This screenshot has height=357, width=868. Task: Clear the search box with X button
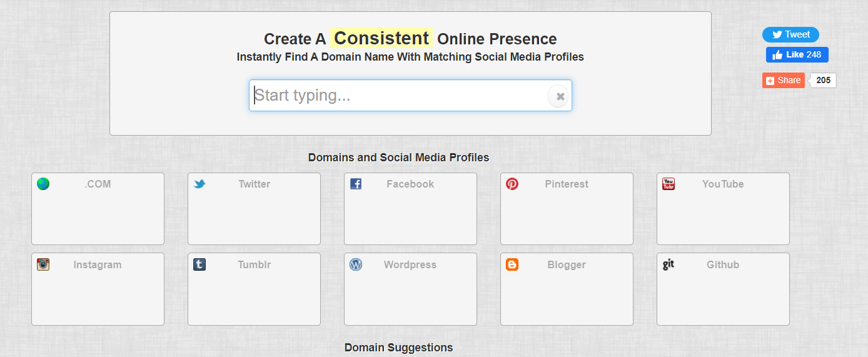pyautogui.click(x=560, y=96)
